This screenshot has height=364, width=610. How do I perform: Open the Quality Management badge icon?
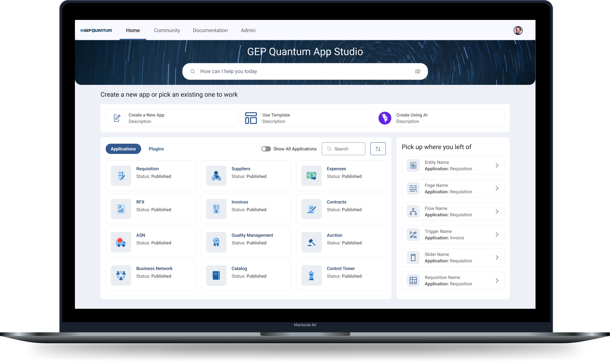tap(216, 242)
